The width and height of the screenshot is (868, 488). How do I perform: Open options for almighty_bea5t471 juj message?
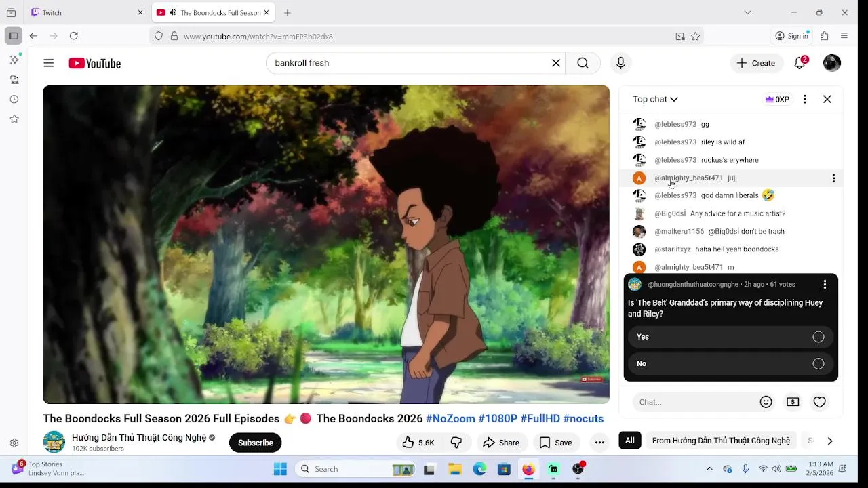point(833,178)
